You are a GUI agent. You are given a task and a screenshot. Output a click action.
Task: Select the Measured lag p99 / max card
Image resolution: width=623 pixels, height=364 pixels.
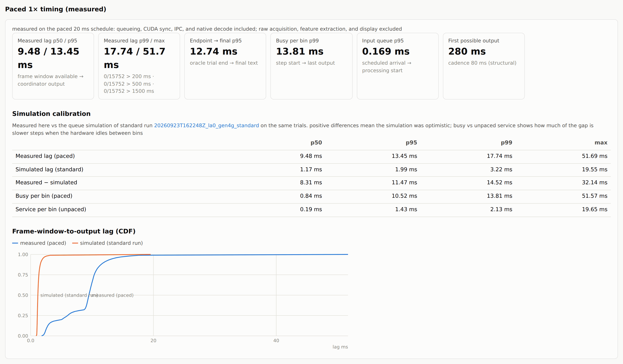pos(139,66)
